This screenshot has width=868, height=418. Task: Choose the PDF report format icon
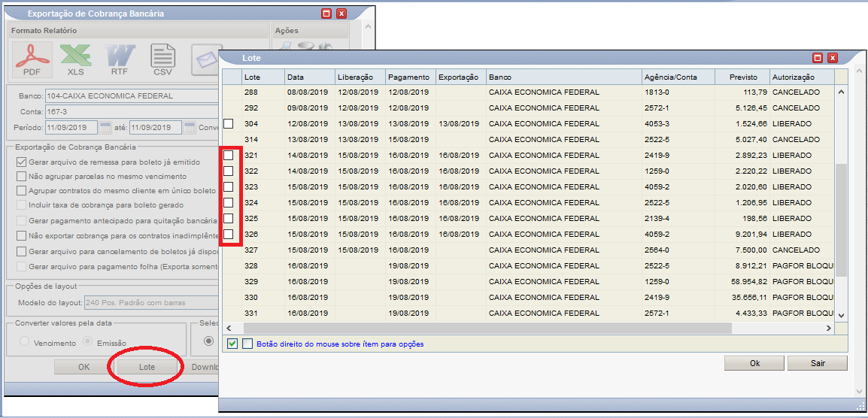(32, 60)
